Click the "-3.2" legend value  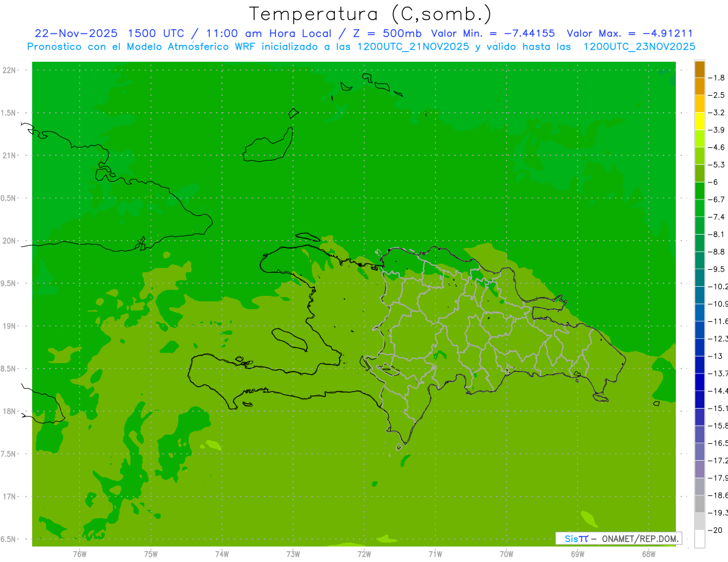coord(718,113)
